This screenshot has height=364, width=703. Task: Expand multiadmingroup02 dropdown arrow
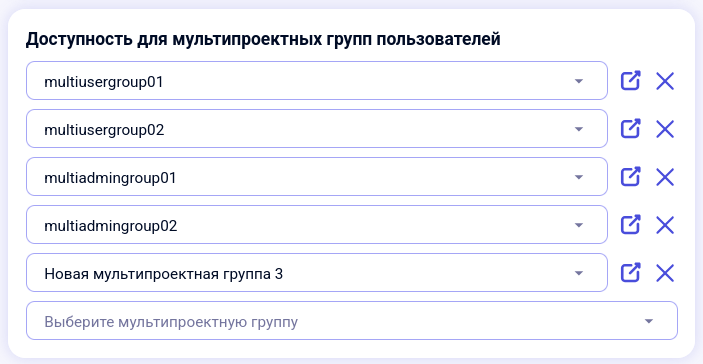pyautogui.click(x=579, y=225)
